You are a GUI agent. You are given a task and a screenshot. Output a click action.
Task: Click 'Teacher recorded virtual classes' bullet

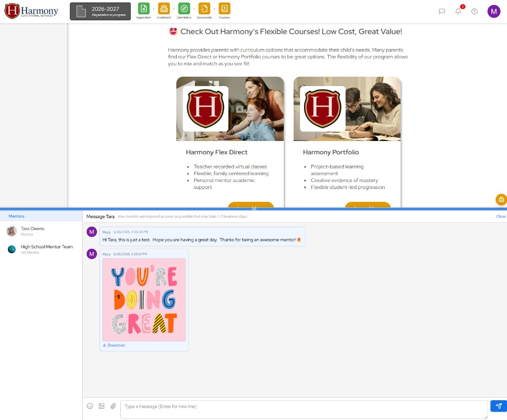[230, 167]
